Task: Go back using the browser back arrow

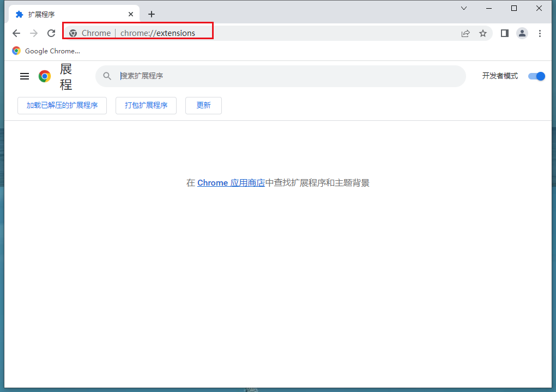Action: [16, 33]
